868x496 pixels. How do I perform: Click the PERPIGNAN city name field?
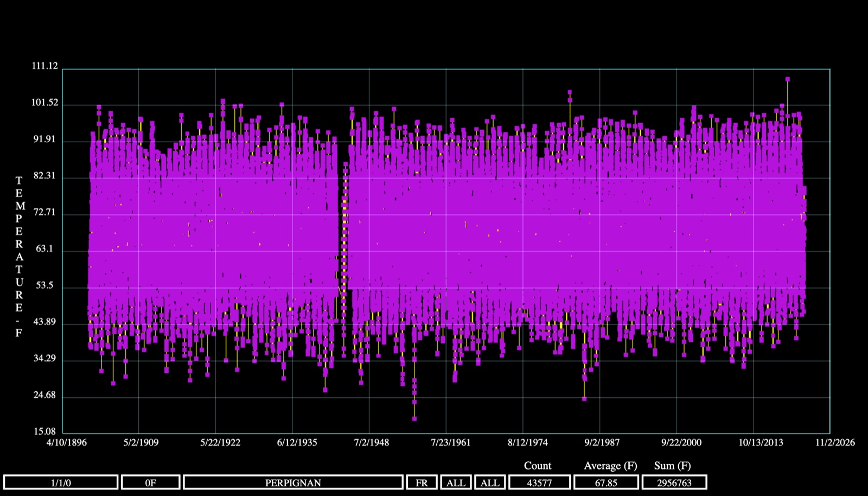(293, 482)
